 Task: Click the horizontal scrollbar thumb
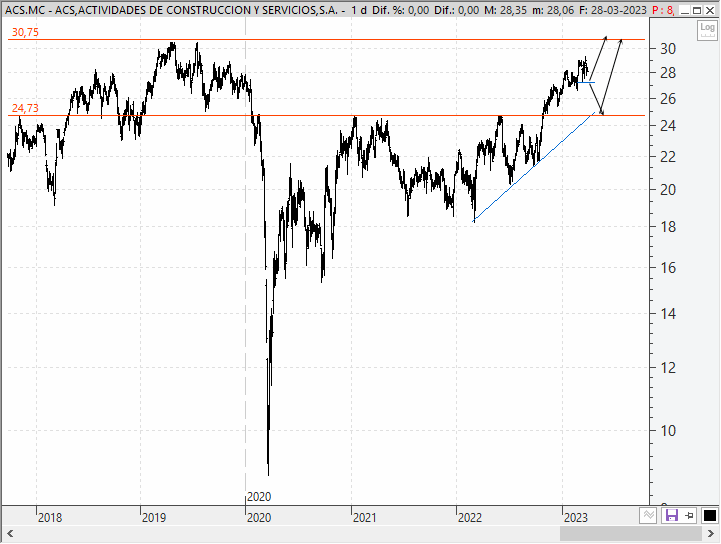[631, 534]
